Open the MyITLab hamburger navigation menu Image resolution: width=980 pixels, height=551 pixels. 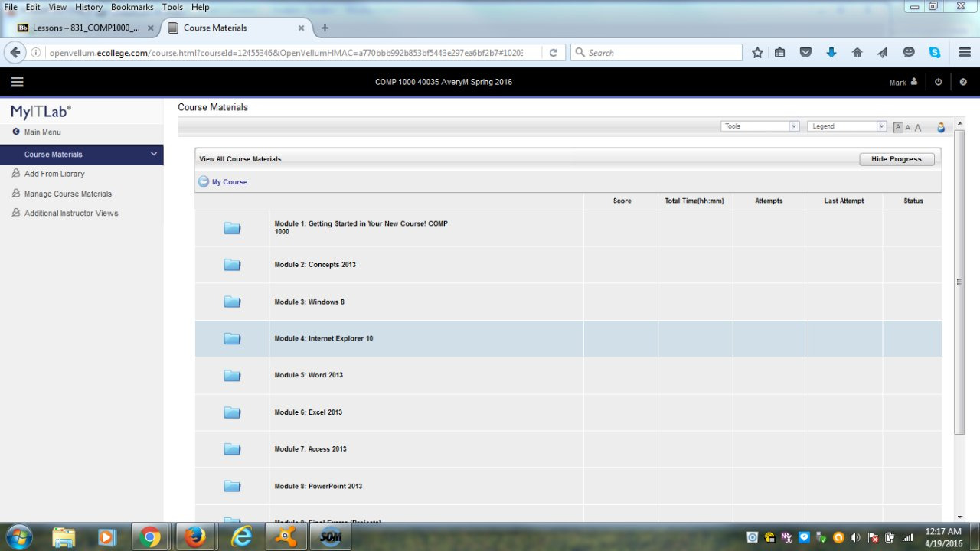tap(18, 82)
